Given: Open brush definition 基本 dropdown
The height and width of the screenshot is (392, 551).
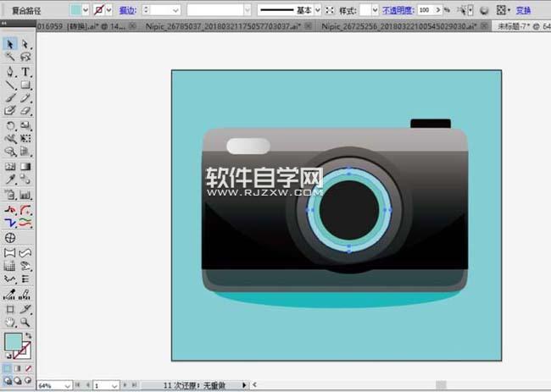Looking at the screenshot, I should [x=317, y=10].
